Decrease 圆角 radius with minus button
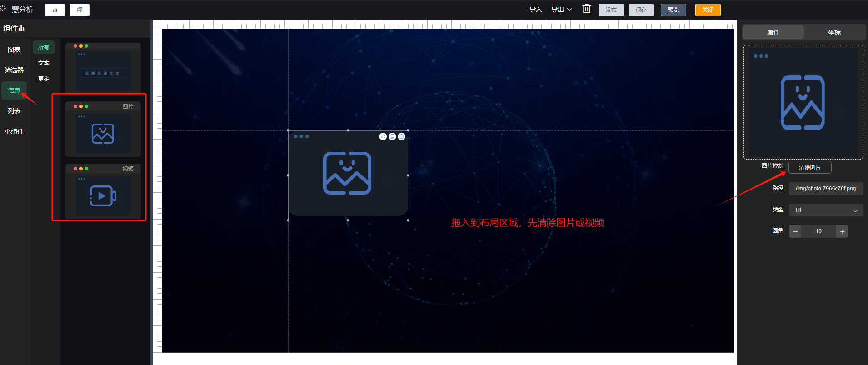This screenshot has width=868, height=365. (795, 231)
